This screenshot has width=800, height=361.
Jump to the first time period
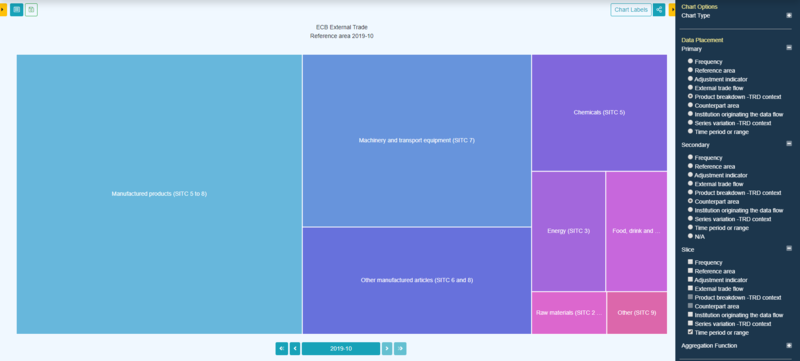282,349
